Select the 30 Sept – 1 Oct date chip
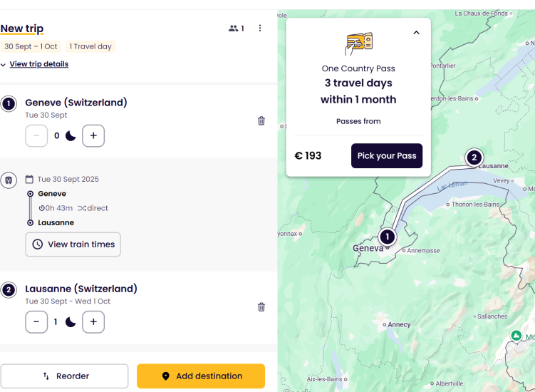The image size is (535, 392). [x=31, y=46]
